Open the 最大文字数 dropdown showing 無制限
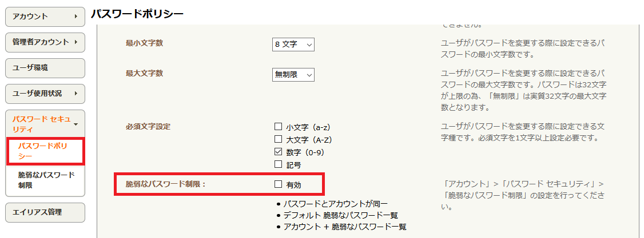 point(293,75)
